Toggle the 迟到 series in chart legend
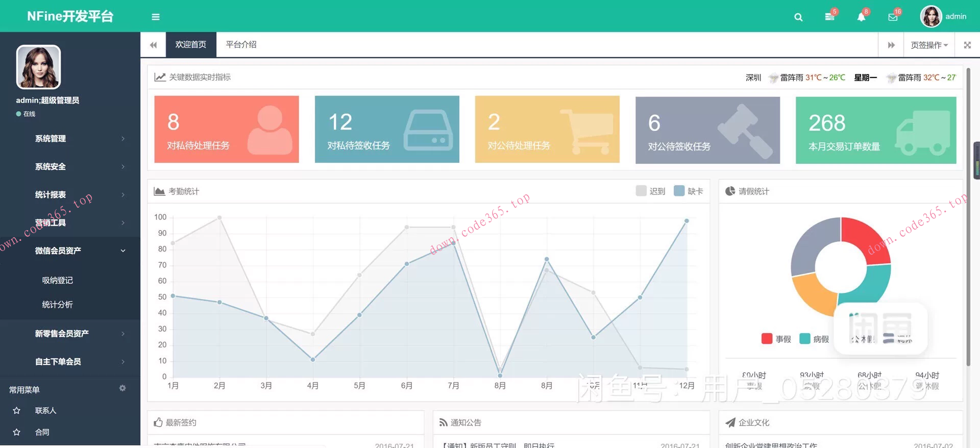 [651, 191]
